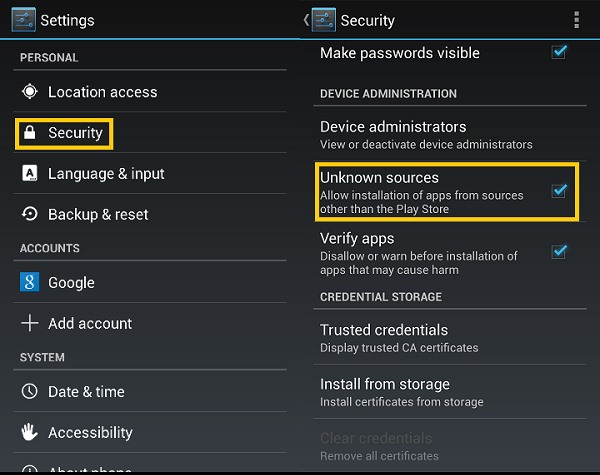Tap the Add account plus icon
This screenshot has width=600, height=475.
(29, 323)
